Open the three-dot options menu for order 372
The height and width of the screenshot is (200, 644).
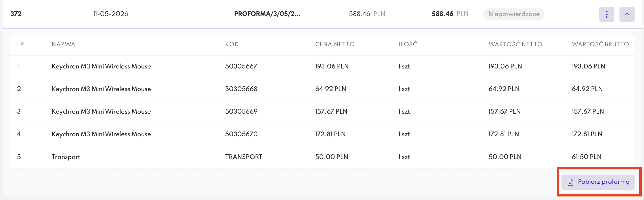pos(607,14)
